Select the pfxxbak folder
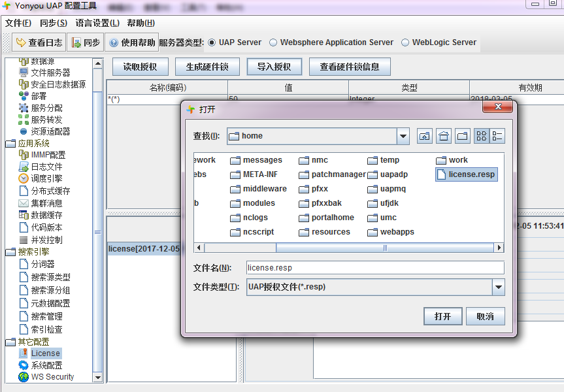The width and height of the screenshot is (564, 392). coord(320,203)
